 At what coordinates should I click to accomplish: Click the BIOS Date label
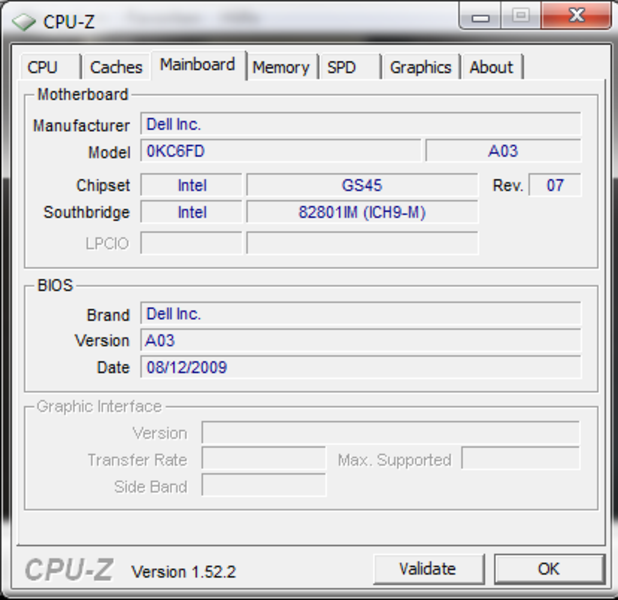click(x=114, y=368)
